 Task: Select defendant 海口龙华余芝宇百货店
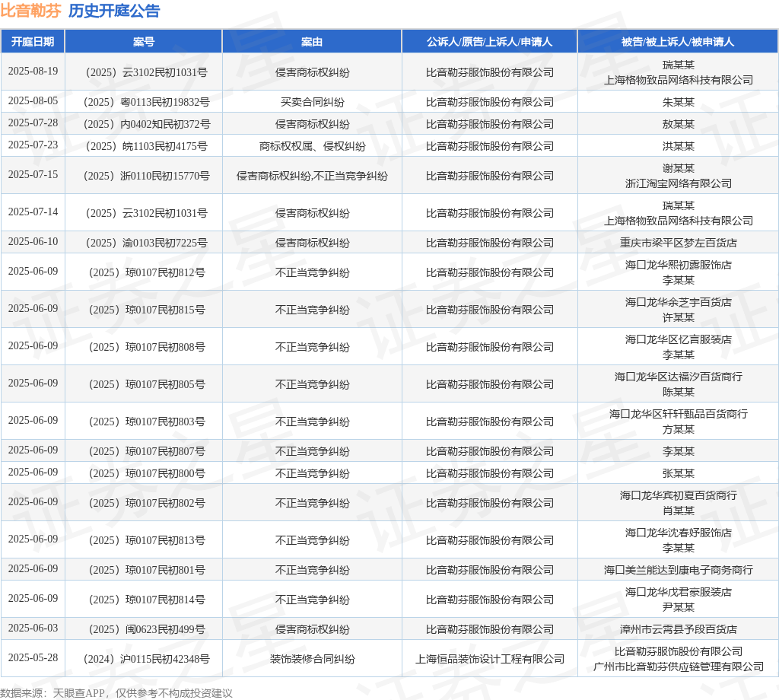(x=678, y=302)
